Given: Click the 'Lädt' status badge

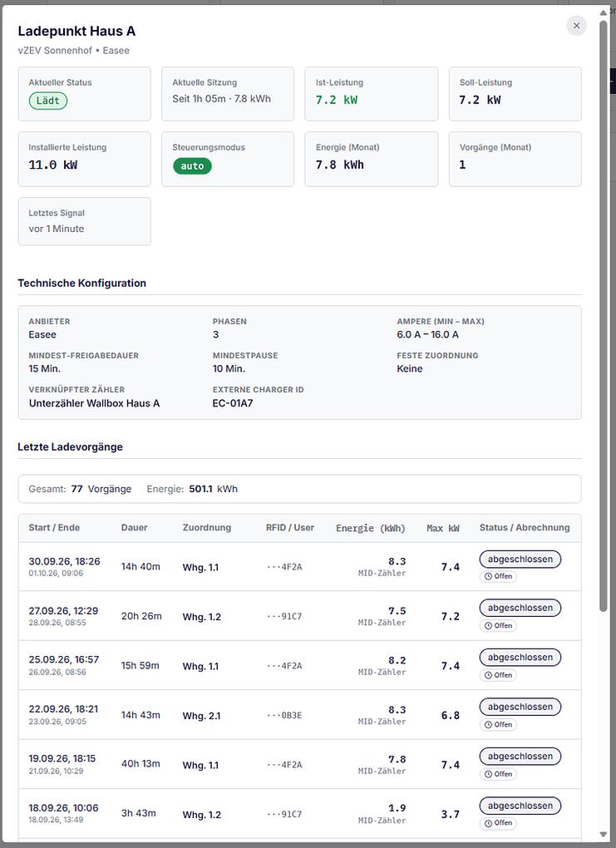Looking at the screenshot, I should point(48,101).
